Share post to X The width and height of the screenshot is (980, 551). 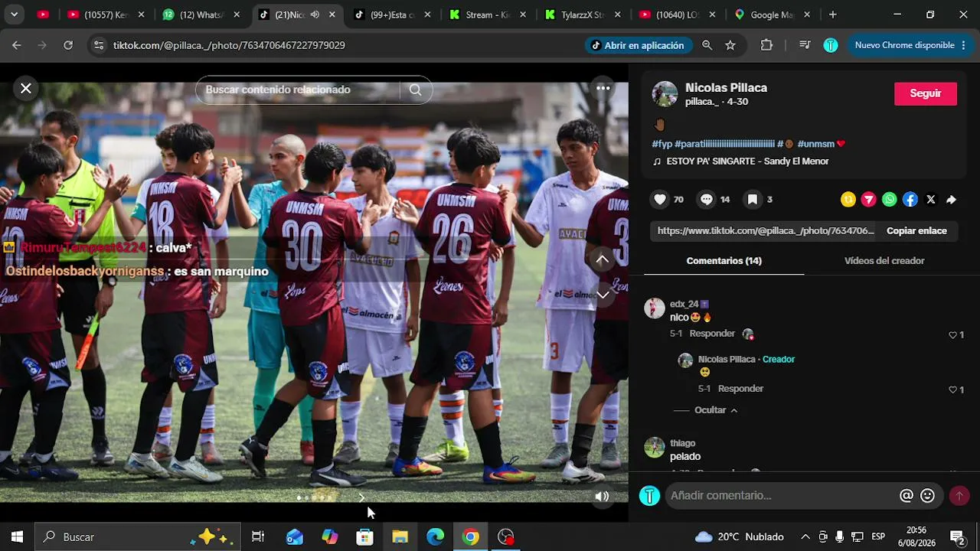[x=931, y=200]
